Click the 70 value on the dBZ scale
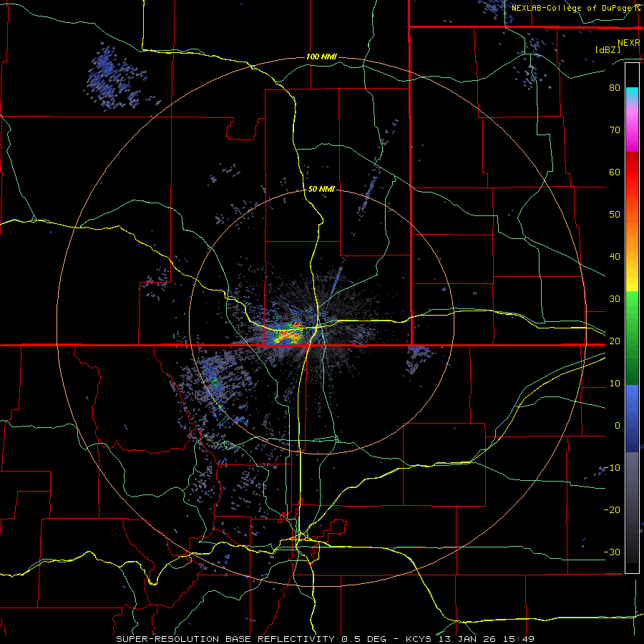Viewport: 644px width, 644px height. (615, 130)
